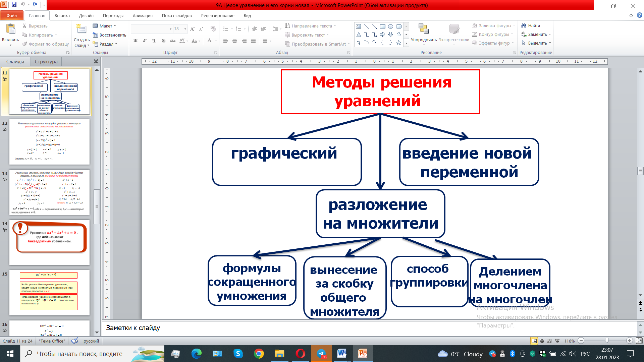Click Преобразовать в SmartArt button
Viewport: 644px width, 362px height.
pos(317,44)
